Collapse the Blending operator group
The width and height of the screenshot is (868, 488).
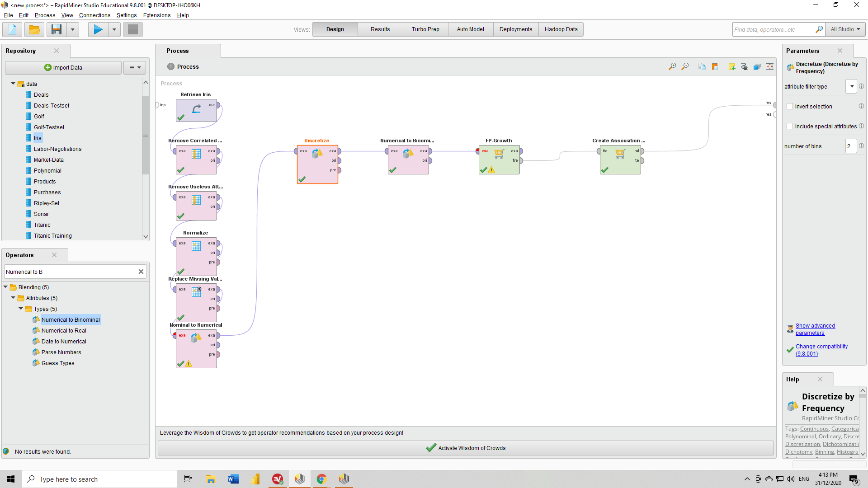tap(5, 287)
